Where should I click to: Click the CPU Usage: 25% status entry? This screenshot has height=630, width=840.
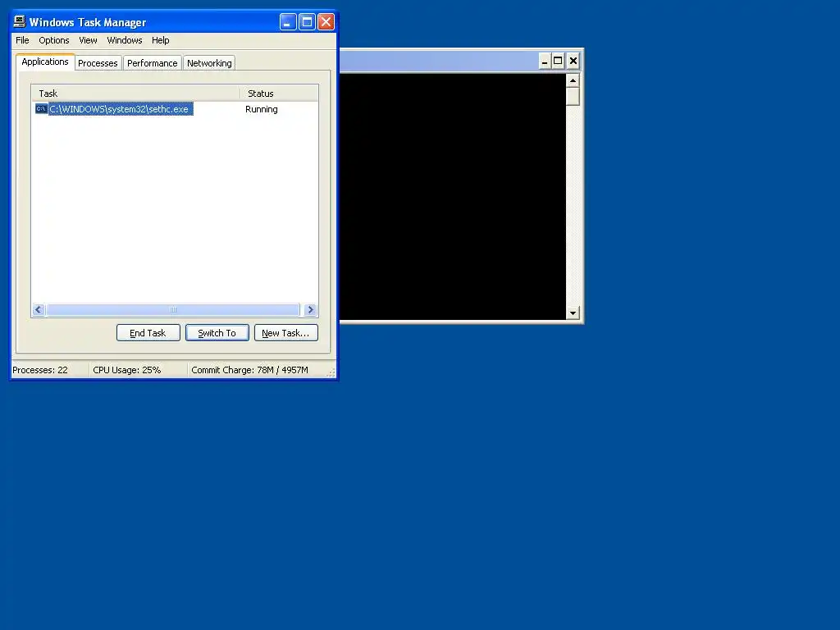click(x=127, y=370)
